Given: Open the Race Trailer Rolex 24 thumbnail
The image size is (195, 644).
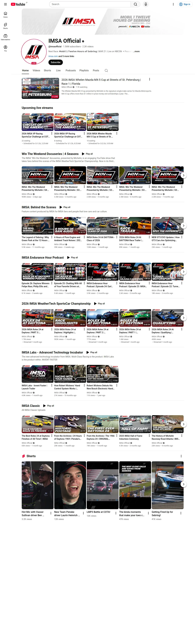Looking at the screenshot, I should (x=135, y=225).
